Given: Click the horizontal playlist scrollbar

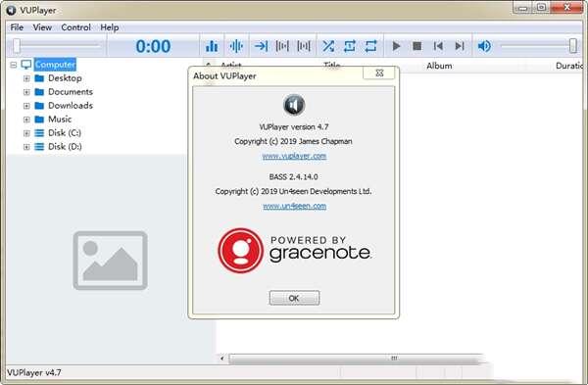Looking at the screenshot, I should coord(355,359).
